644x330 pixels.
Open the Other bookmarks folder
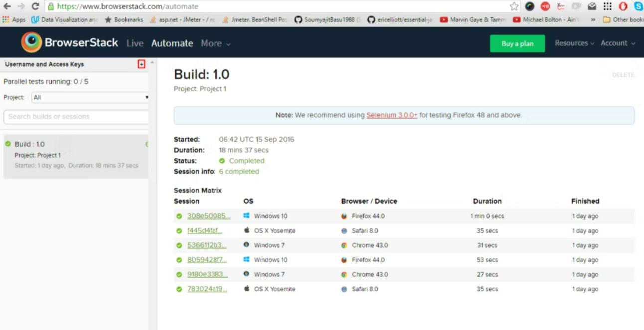tap(623, 20)
